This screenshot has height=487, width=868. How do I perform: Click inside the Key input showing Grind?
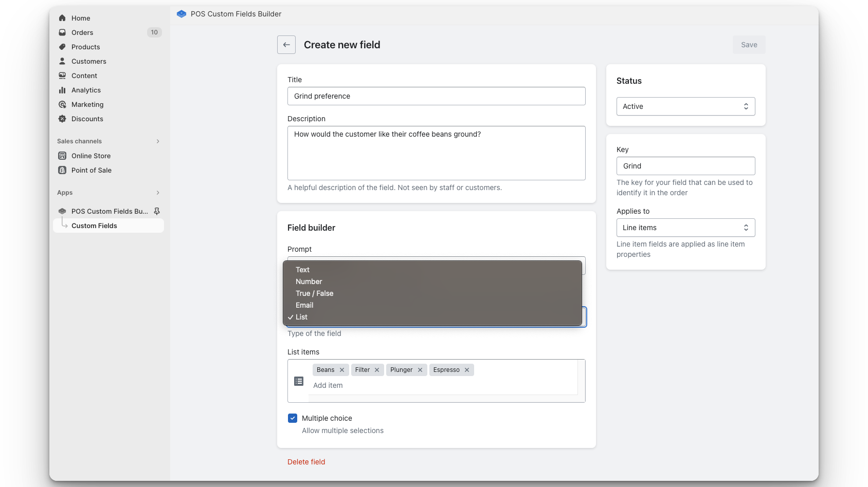pyautogui.click(x=685, y=165)
